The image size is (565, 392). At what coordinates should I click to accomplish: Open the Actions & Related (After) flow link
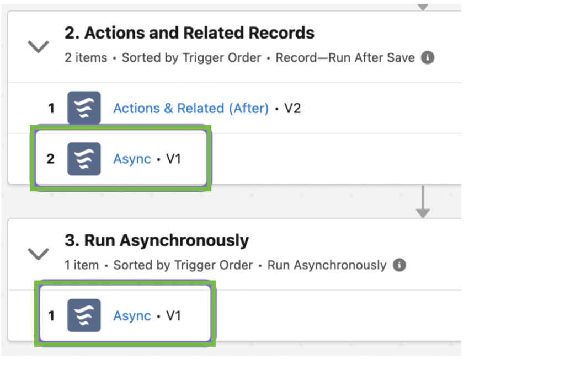pos(191,109)
